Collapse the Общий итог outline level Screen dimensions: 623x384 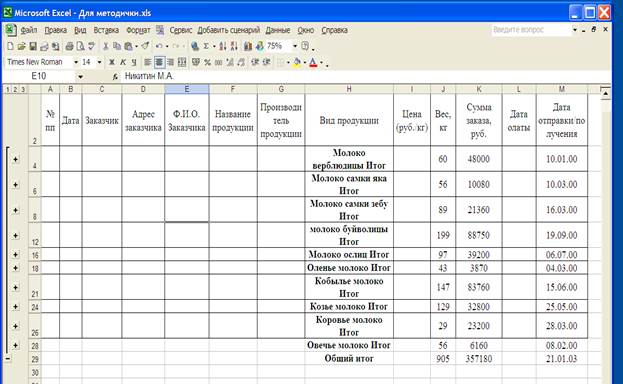(8, 359)
